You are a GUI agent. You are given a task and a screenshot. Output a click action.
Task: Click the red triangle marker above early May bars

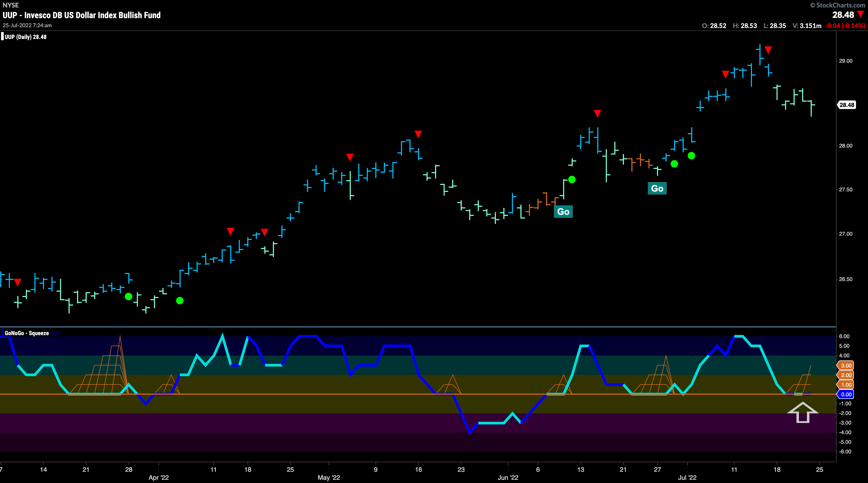350,157
